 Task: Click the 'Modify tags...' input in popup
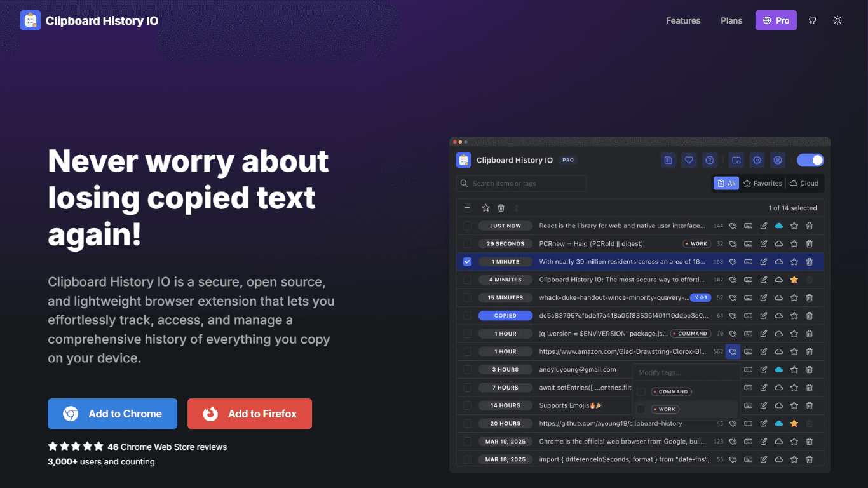[x=686, y=372]
